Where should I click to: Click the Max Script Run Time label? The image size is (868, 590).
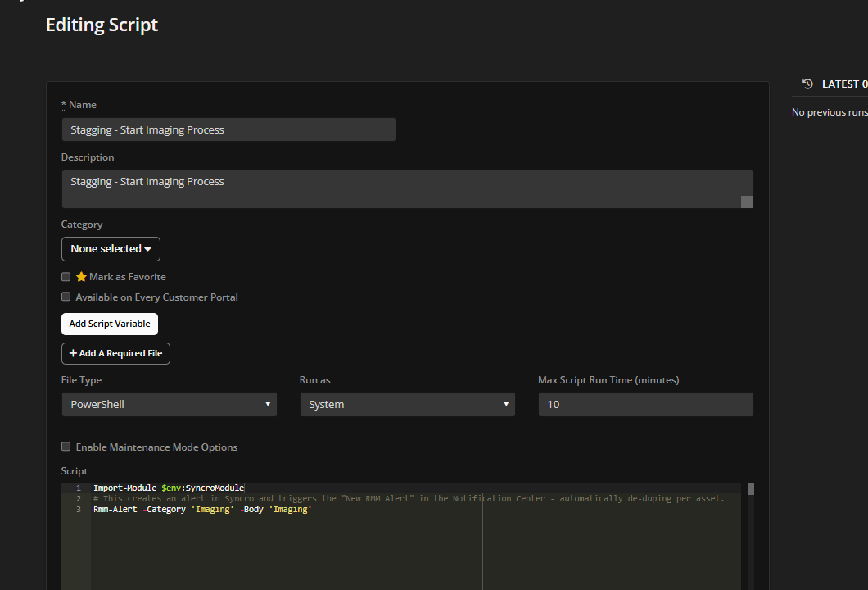tap(608, 380)
